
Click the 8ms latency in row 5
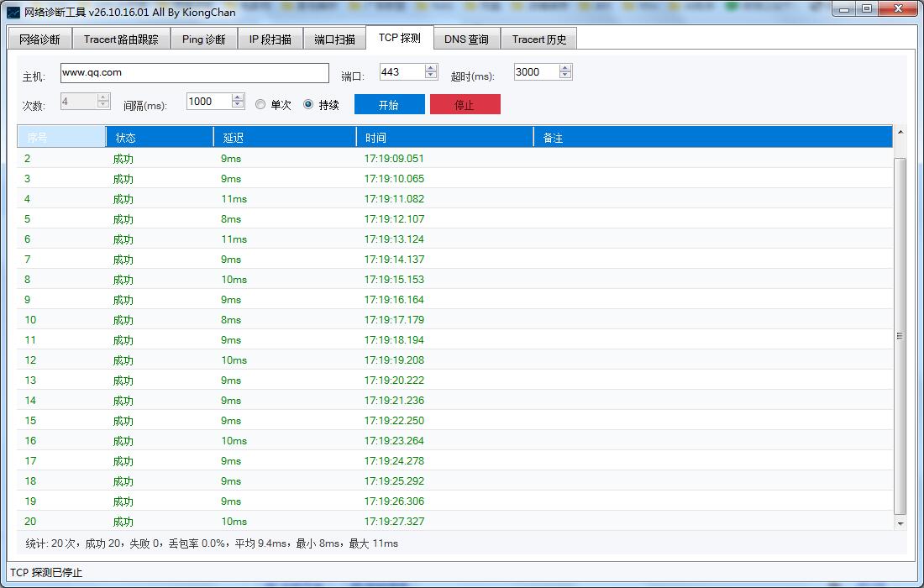(x=231, y=219)
